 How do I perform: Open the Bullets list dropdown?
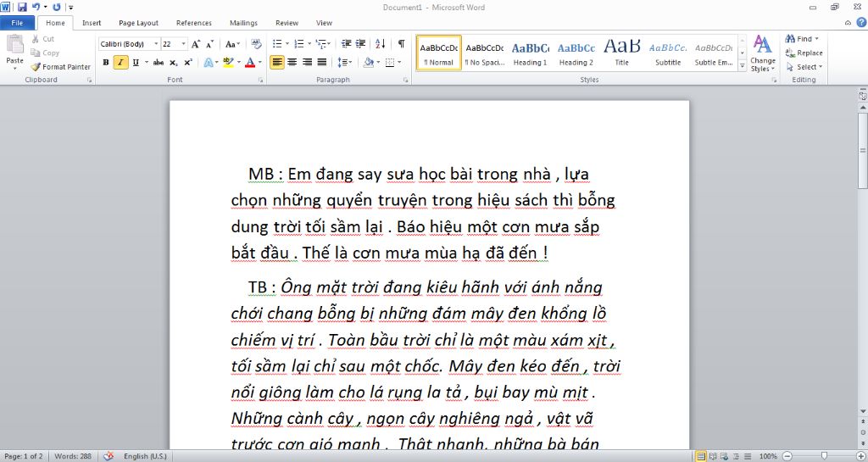pos(287,44)
